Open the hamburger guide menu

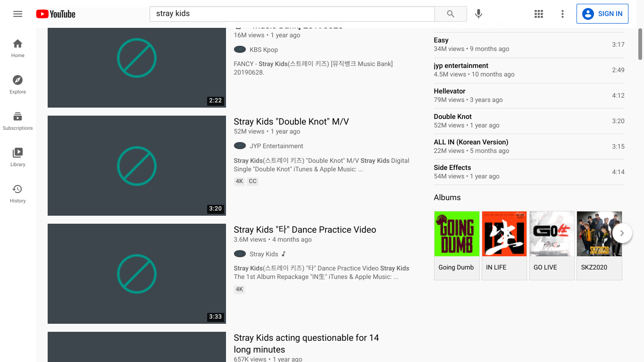click(17, 14)
